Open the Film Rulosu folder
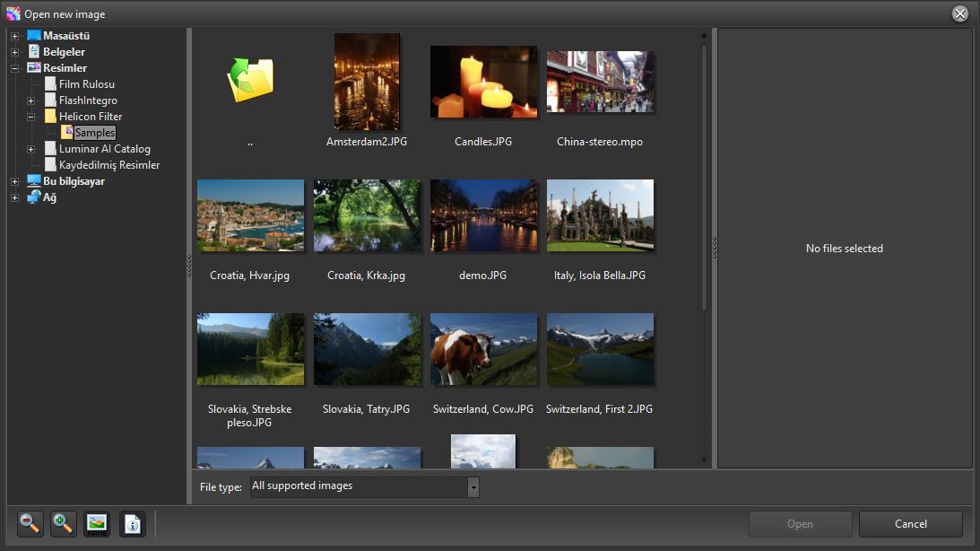The width and height of the screenshot is (980, 551). pos(87,83)
